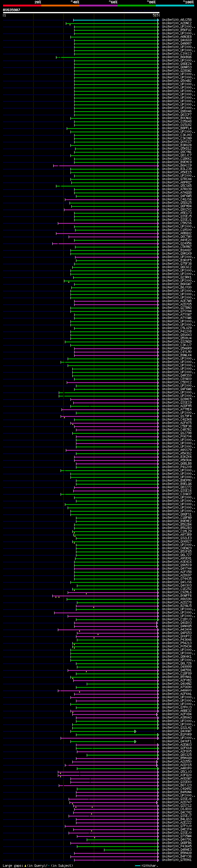
Task: Select the UniRef100_Q4XKW7 label
Action: click(x=176, y=731)
